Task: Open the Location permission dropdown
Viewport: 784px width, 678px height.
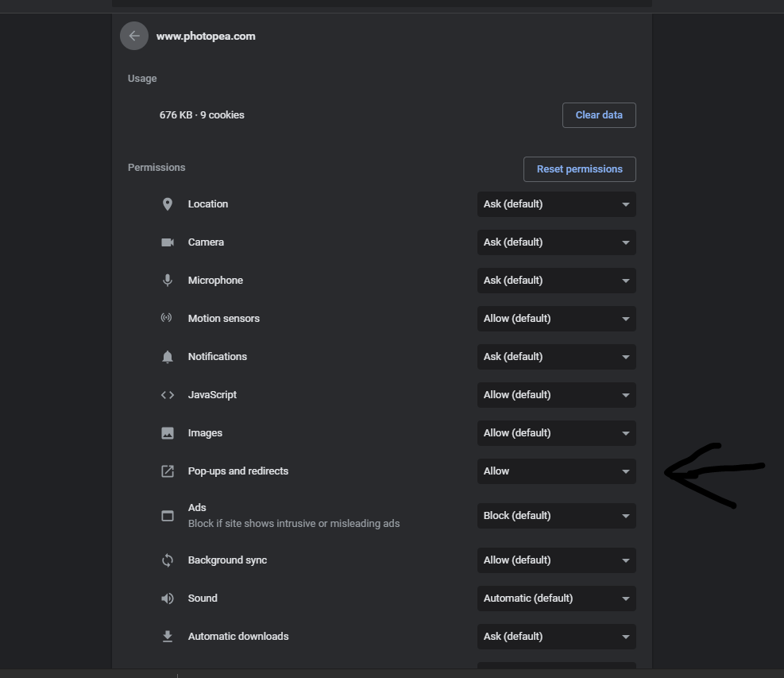Action: 557,204
